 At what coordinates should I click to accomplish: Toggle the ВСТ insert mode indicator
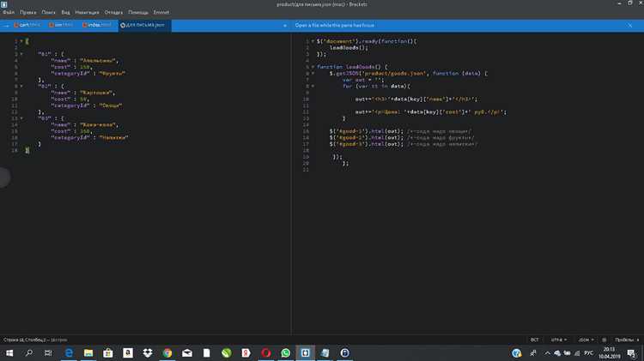pyautogui.click(x=534, y=340)
